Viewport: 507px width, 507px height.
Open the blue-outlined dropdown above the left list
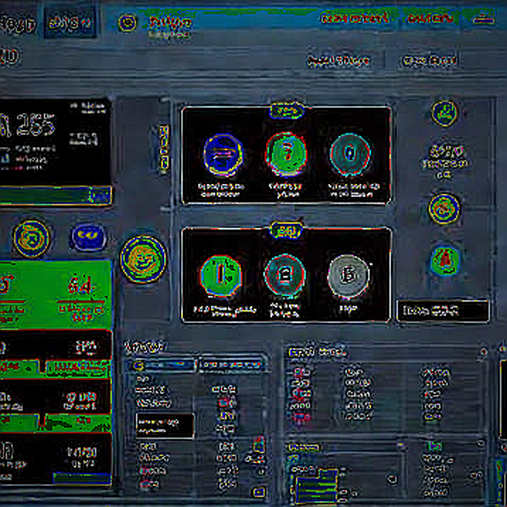[162, 365]
